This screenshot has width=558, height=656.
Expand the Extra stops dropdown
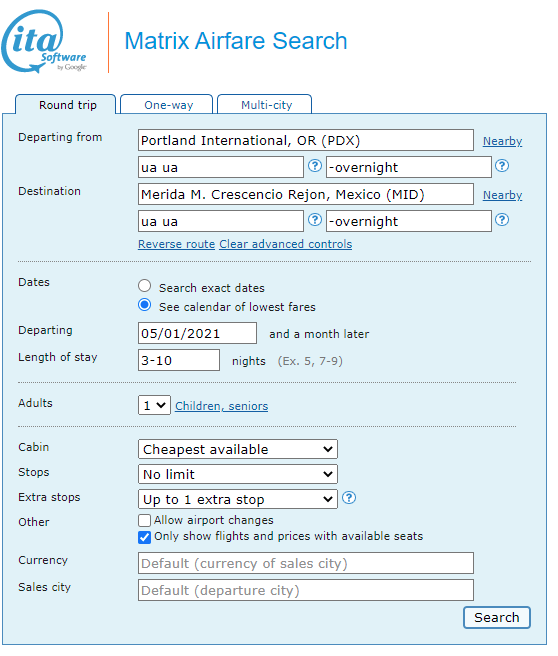click(238, 500)
